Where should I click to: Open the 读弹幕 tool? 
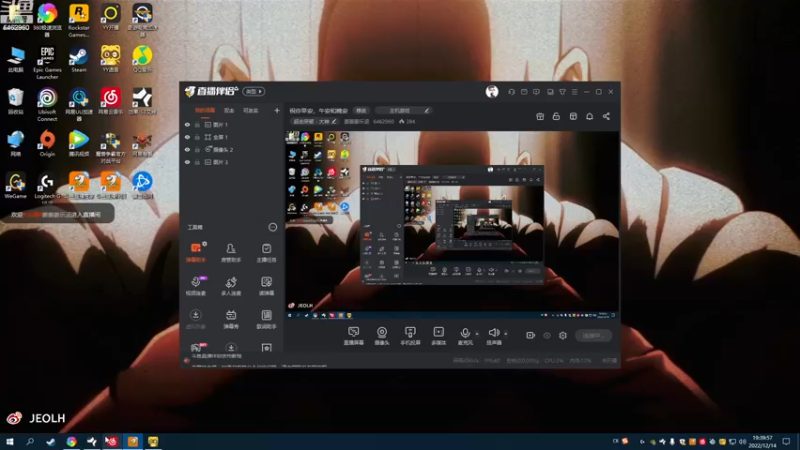(266, 286)
